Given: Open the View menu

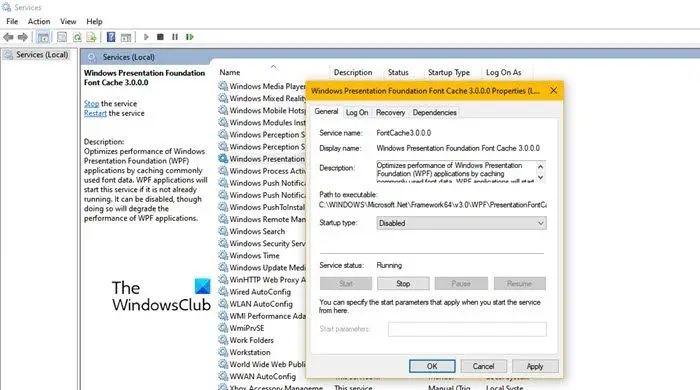Looking at the screenshot, I should pos(68,21).
